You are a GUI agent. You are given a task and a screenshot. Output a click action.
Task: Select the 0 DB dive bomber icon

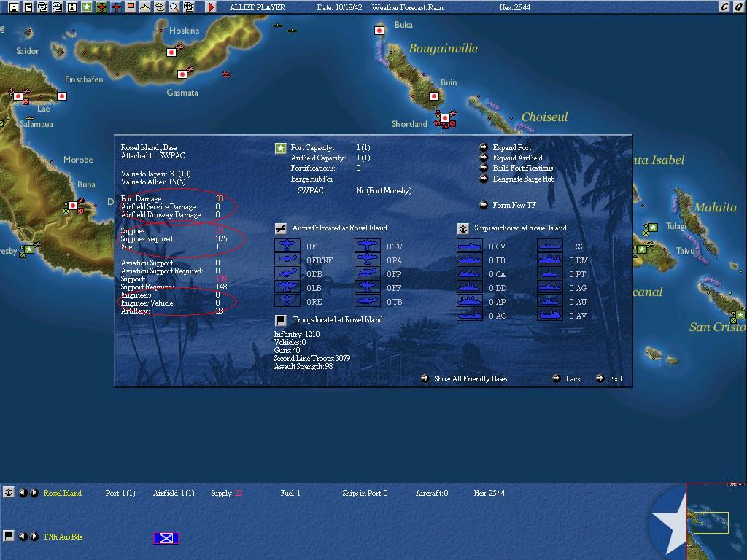(287, 273)
